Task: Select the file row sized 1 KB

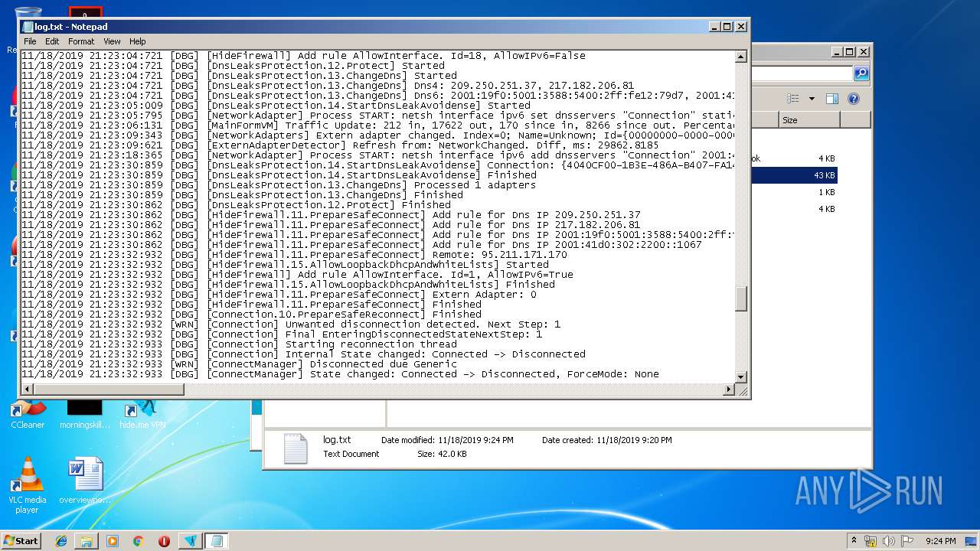Action: 793,192
